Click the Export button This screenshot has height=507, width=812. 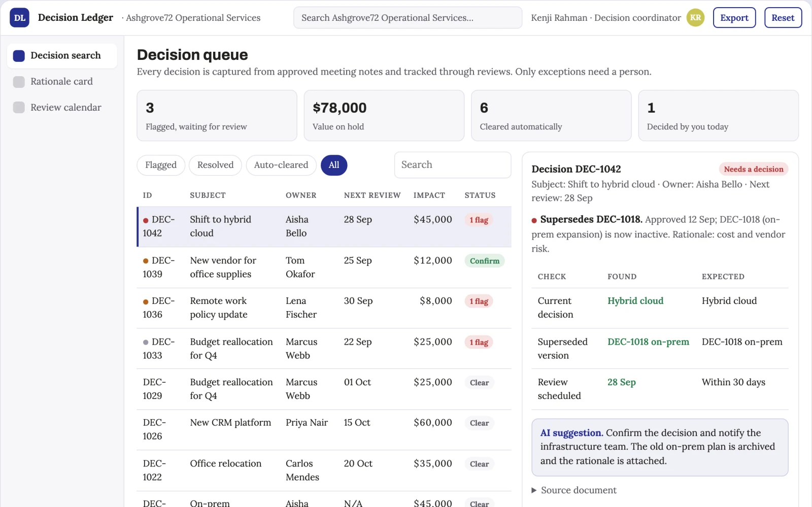tap(734, 18)
